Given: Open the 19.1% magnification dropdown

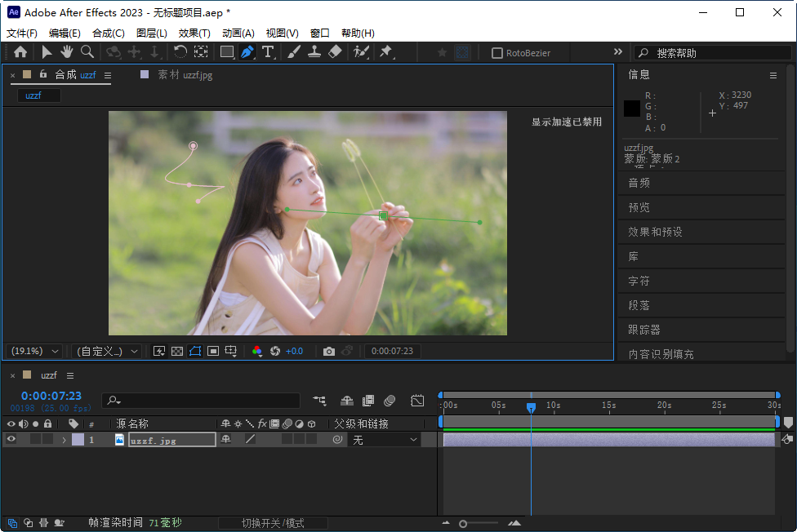Looking at the screenshot, I should click(34, 351).
